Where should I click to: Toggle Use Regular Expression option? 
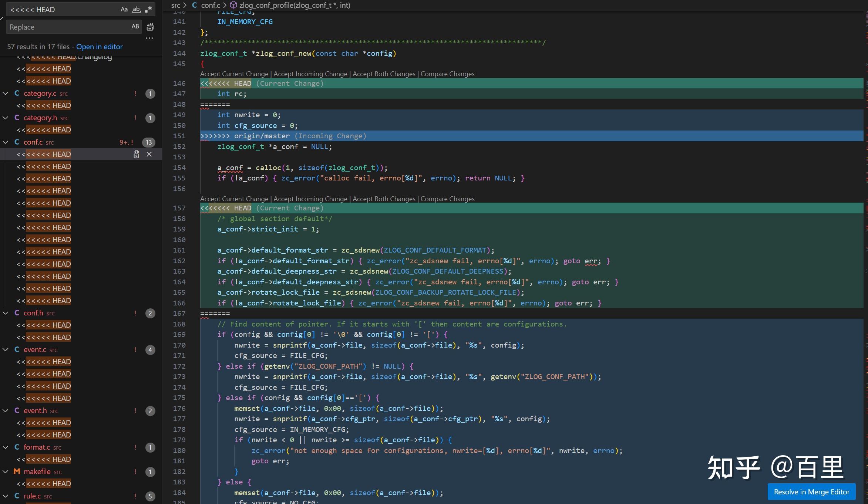[149, 10]
